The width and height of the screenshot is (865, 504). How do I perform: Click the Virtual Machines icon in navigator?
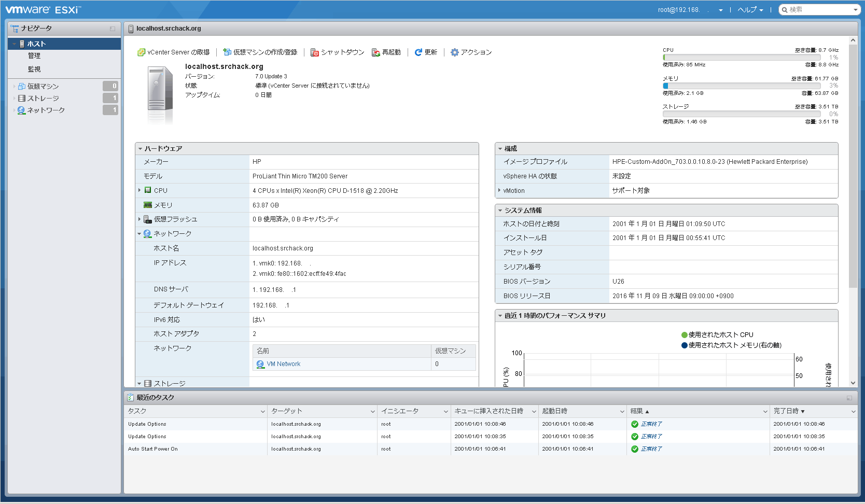coord(22,87)
